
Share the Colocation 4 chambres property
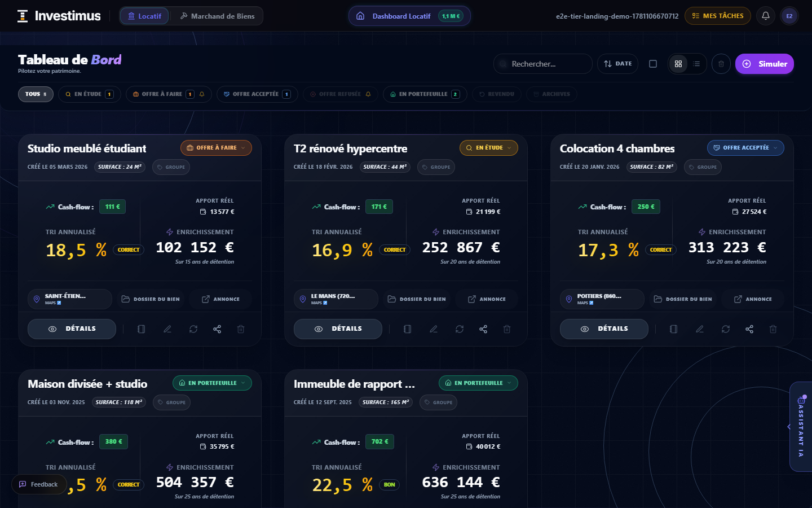pos(749,329)
